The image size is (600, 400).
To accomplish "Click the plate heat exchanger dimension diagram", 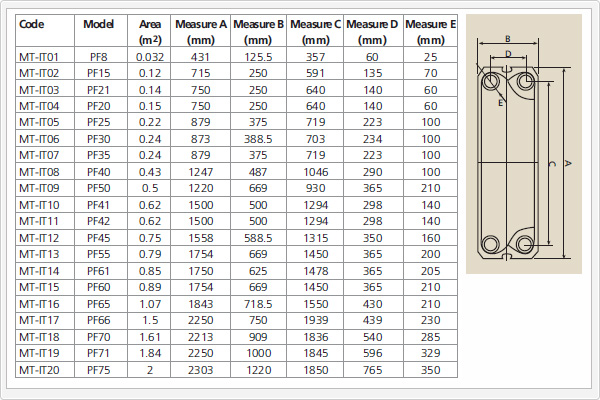I will (524, 144).
